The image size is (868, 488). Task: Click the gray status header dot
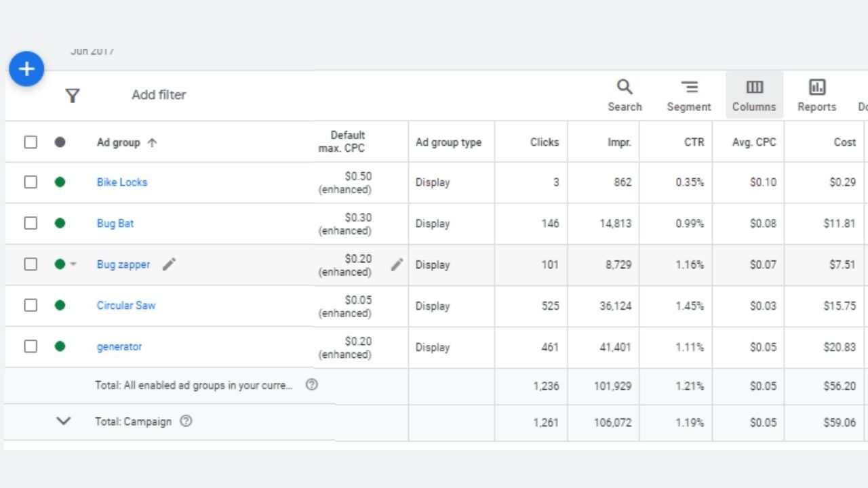point(60,142)
